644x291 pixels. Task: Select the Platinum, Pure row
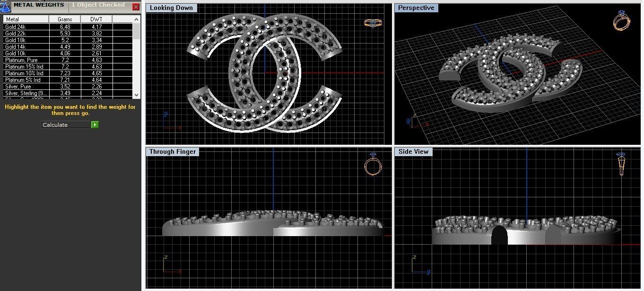coord(68,60)
